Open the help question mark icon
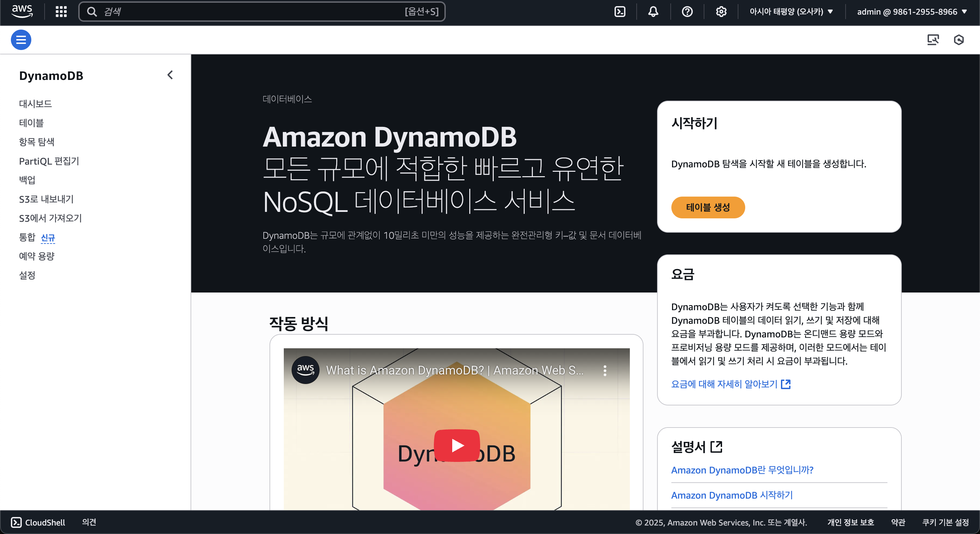This screenshot has width=980, height=534. click(x=687, y=12)
